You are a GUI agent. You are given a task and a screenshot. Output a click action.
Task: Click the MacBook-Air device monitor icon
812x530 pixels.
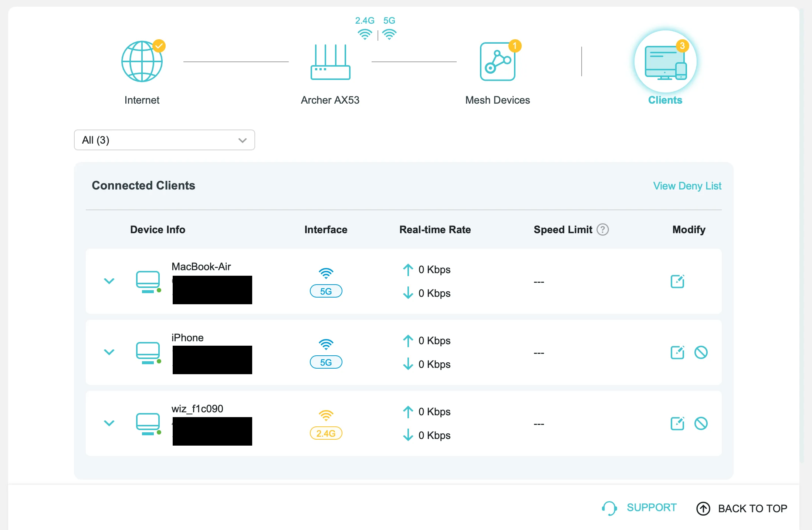pyautogui.click(x=148, y=282)
